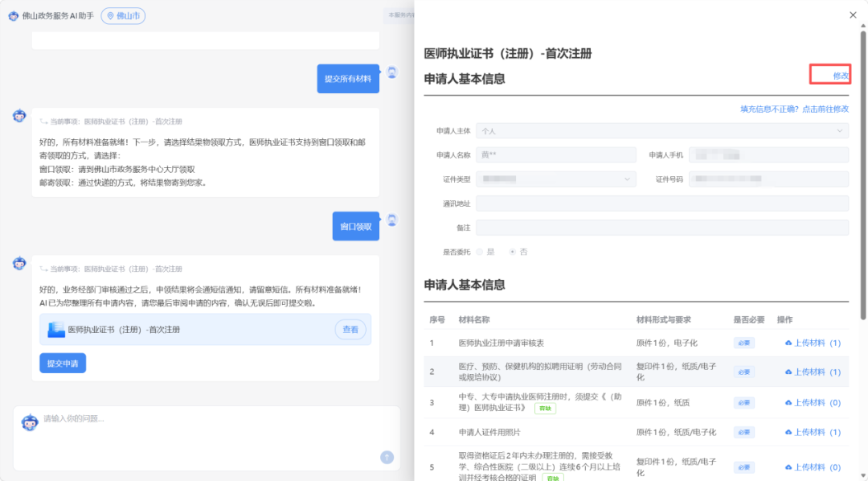The width and height of the screenshot is (868, 481).
Task: Upload material for 助理医师执业证书 row
Action: (x=813, y=402)
